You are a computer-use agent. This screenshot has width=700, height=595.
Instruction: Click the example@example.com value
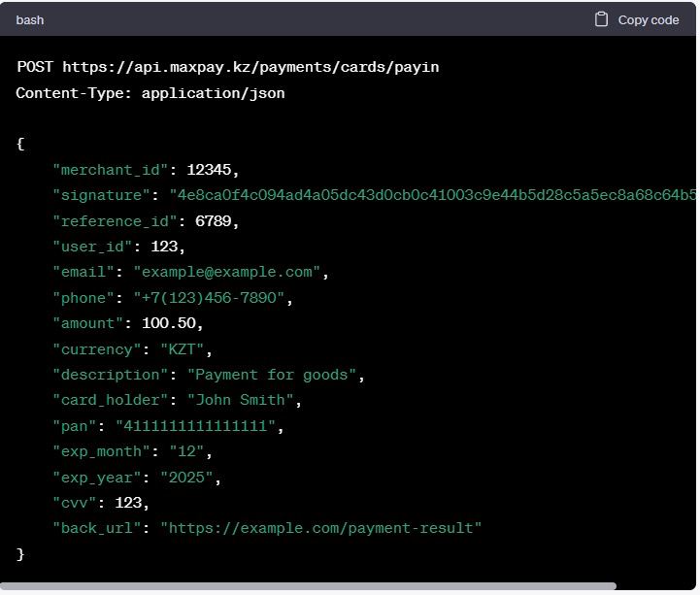point(227,273)
